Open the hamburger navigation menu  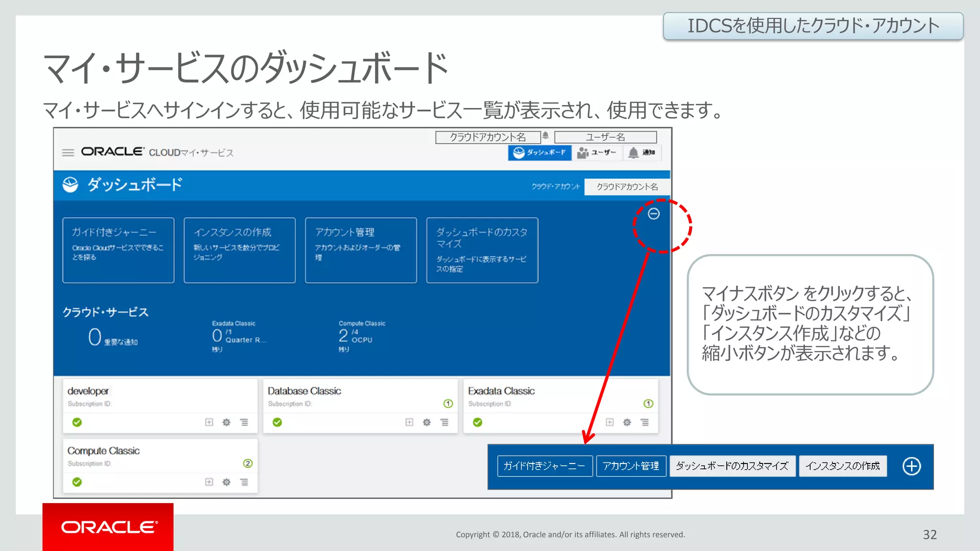click(x=68, y=153)
